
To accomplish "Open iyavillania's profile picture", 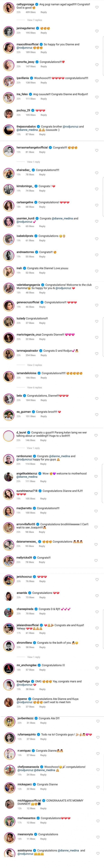I will [x=8, y=81].
